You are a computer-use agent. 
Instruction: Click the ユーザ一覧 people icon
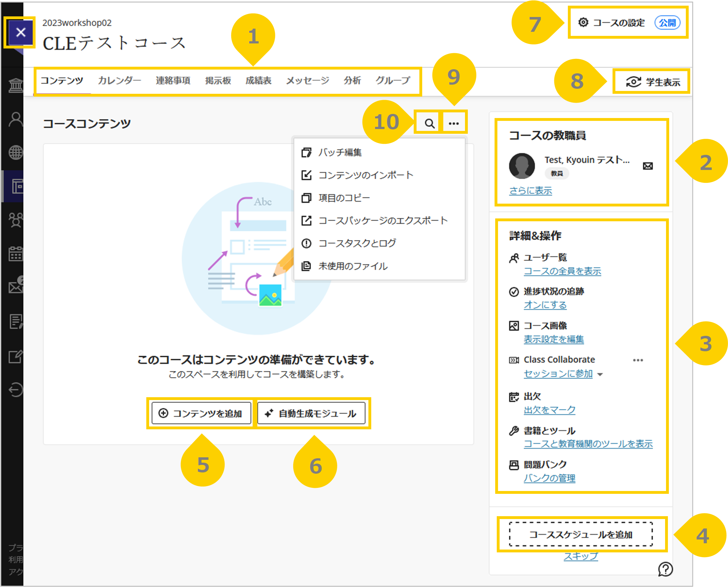[x=514, y=258]
